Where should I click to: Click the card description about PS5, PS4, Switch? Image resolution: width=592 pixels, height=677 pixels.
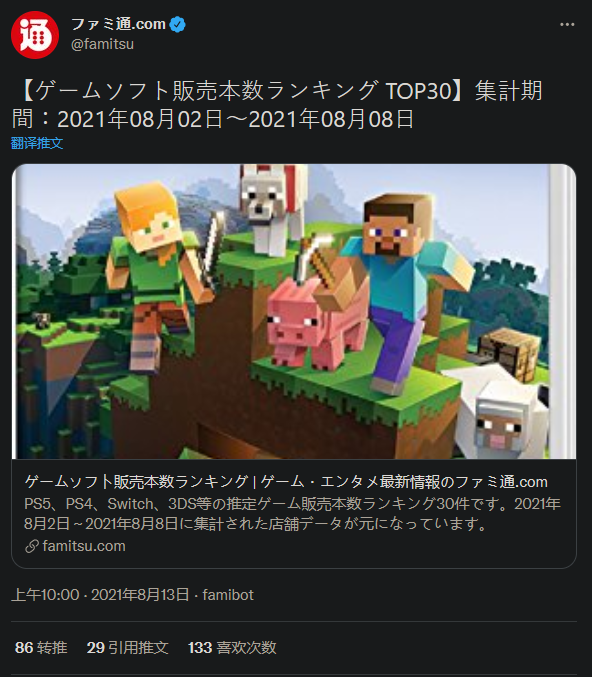click(x=292, y=513)
